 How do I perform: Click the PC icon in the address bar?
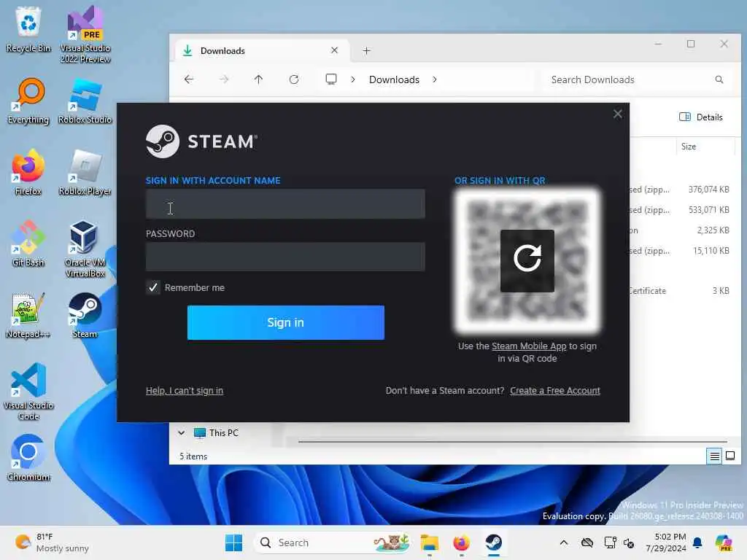tap(331, 79)
